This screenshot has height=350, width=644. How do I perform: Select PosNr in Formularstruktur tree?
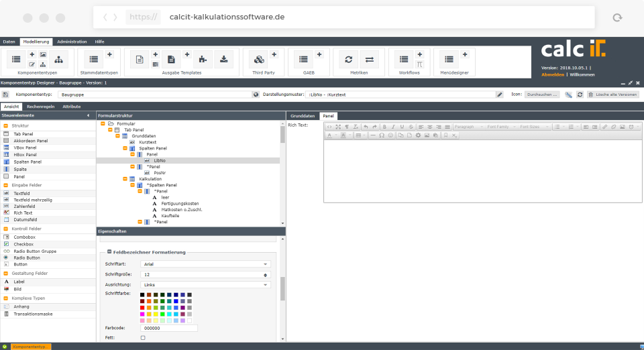pos(160,173)
